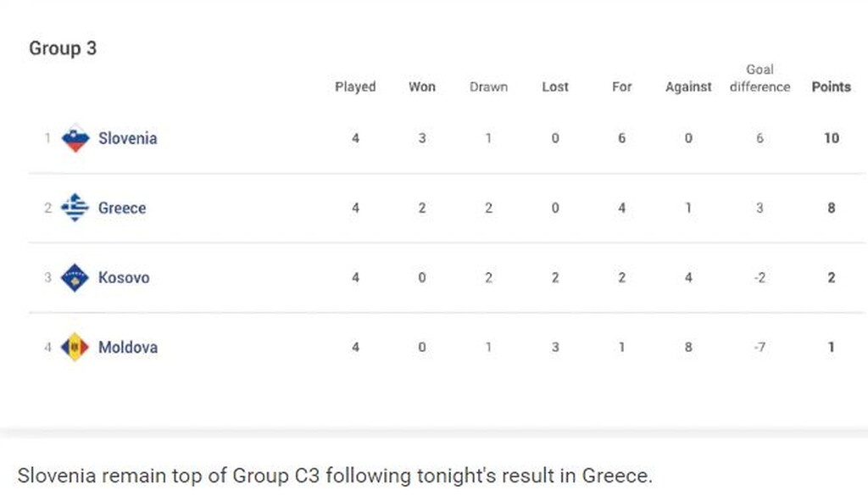
Task: Click the Drawn column header
Action: coord(488,86)
